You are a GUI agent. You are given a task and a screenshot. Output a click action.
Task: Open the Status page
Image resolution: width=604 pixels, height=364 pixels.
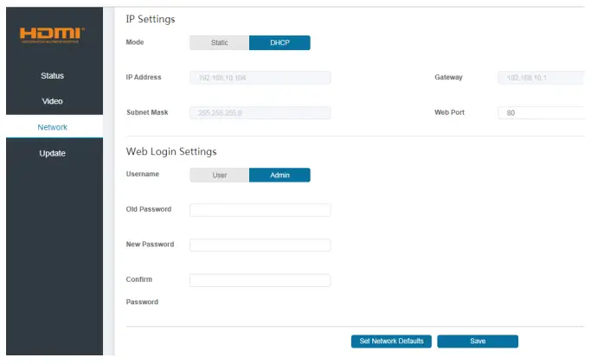coord(52,76)
